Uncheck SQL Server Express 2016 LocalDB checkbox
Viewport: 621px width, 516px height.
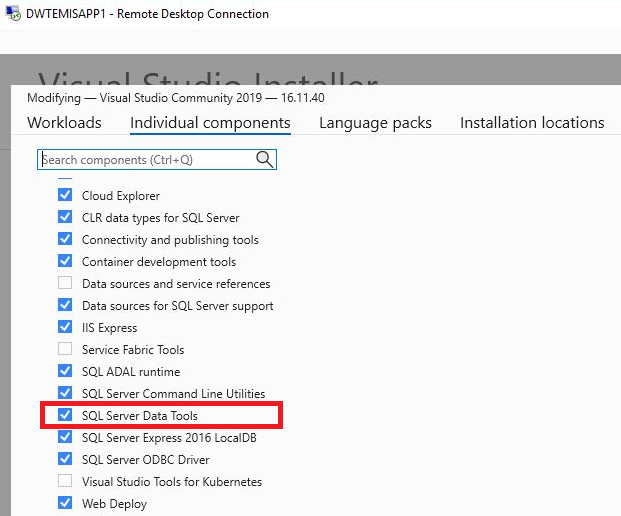point(65,437)
